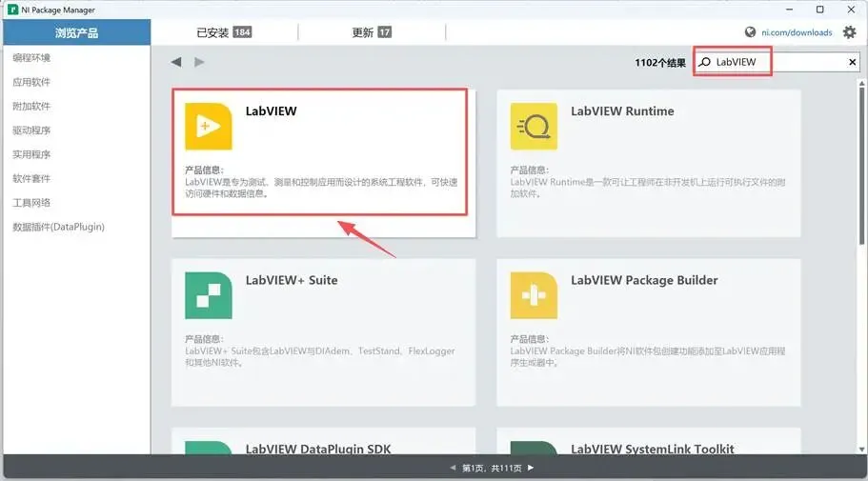Click the 1102个结果 results count
The width and height of the screenshot is (868, 481).
[x=660, y=63]
